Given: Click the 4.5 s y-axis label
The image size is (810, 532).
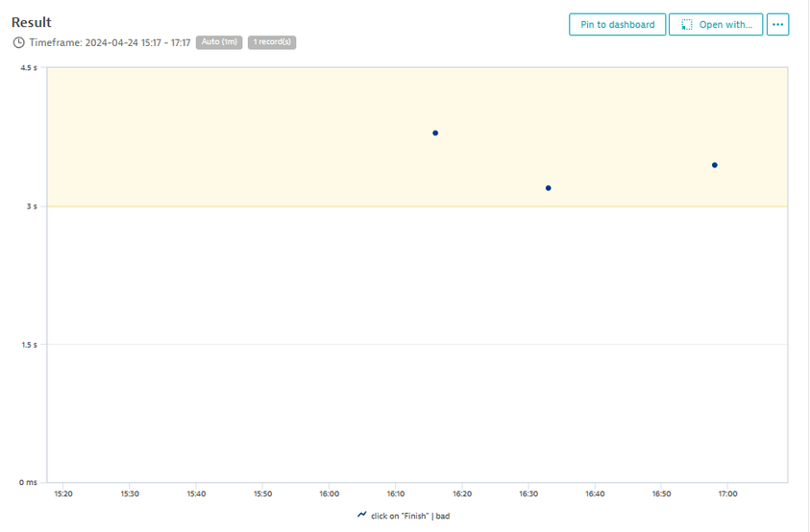Looking at the screenshot, I should click(29, 68).
